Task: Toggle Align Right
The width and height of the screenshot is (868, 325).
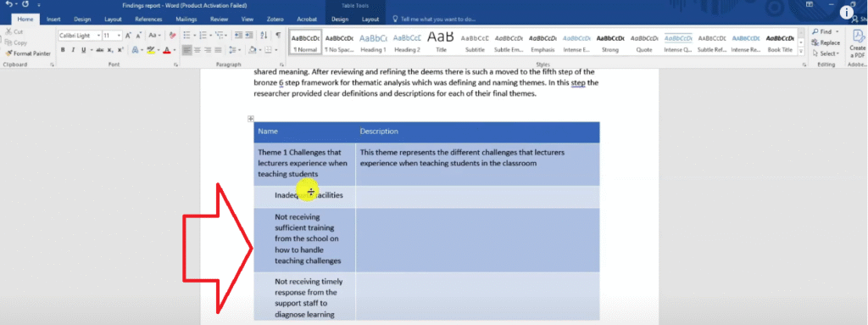Action: pyautogui.click(x=209, y=50)
